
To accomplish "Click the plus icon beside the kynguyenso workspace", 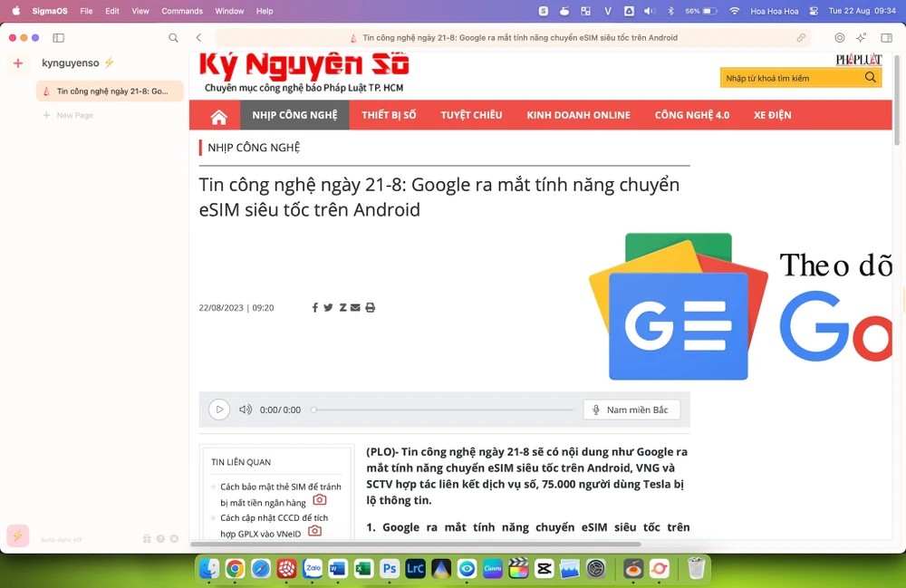I will pyautogui.click(x=18, y=63).
